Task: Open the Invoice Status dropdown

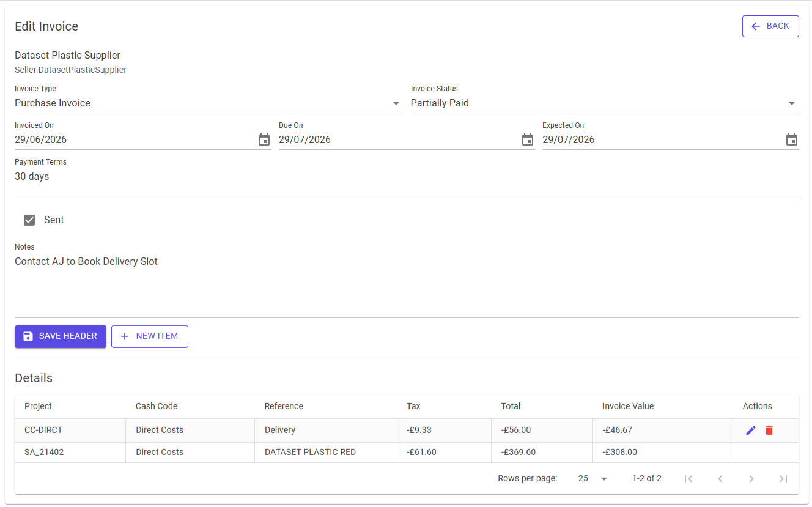Action: pyautogui.click(x=605, y=103)
